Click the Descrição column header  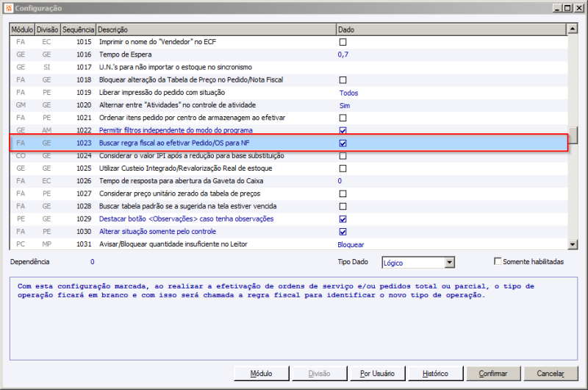coord(216,29)
